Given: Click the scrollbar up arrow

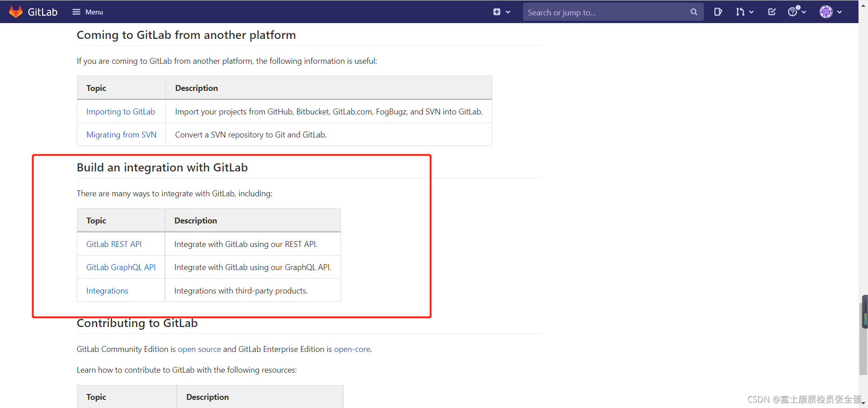Looking at the screenshot, I should (x=863, y=5).
